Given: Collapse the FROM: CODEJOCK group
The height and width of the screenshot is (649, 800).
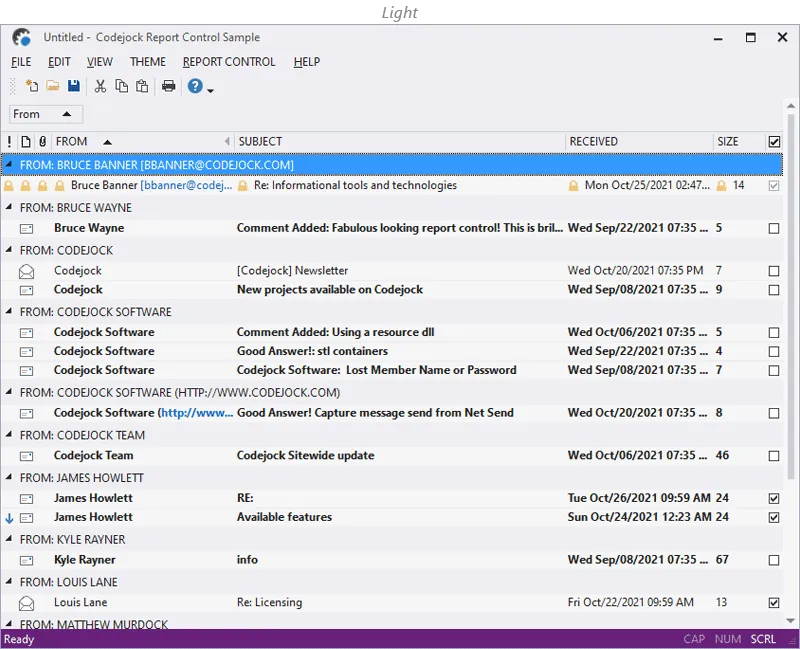Looking at the screenshot, I should [9, 249].
